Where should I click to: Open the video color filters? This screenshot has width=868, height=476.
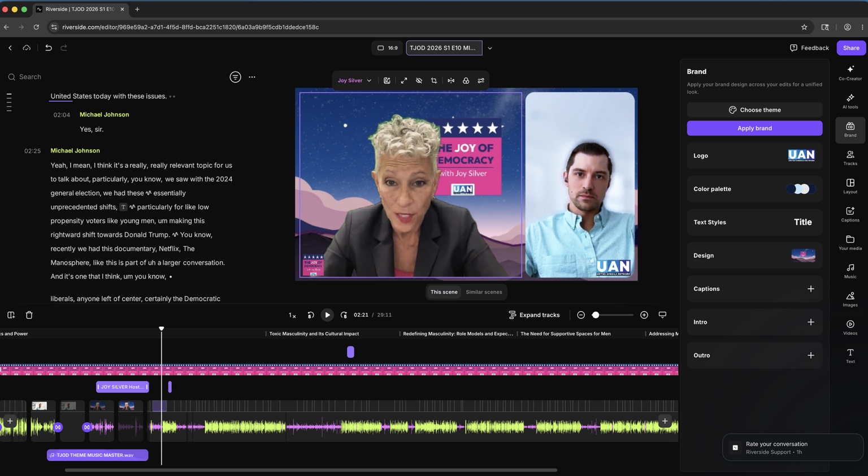click(x=466, y=81)
